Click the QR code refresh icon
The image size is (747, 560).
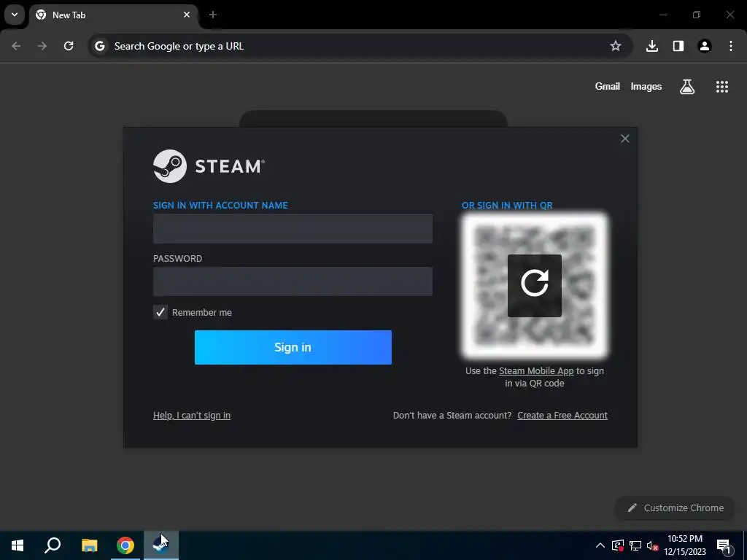[535, 285]
